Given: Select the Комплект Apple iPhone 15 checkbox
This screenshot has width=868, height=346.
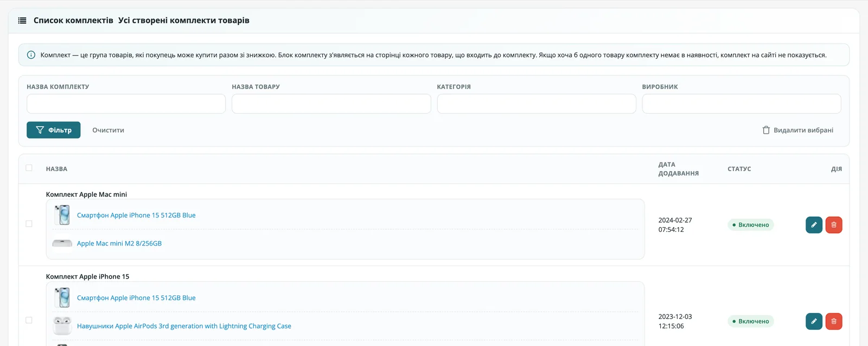Looking at the screenshot, I should coord(29,320).
